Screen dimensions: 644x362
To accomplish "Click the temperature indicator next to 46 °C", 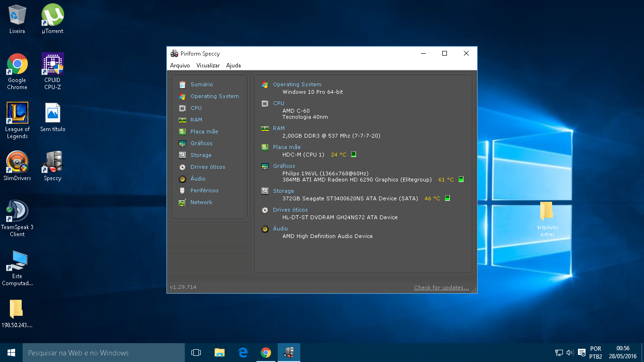I will (447, 198).
